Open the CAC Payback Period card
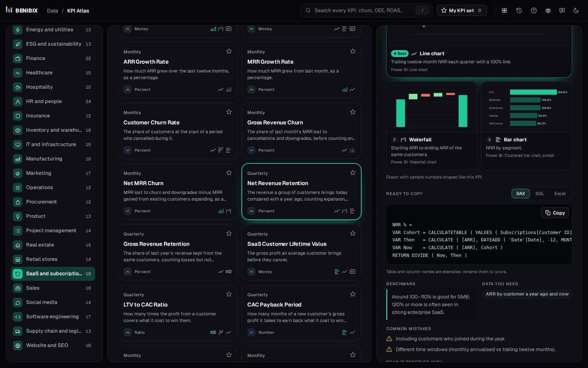The width and height of the screenshot is (588, 368). click(x=301, y=313)
